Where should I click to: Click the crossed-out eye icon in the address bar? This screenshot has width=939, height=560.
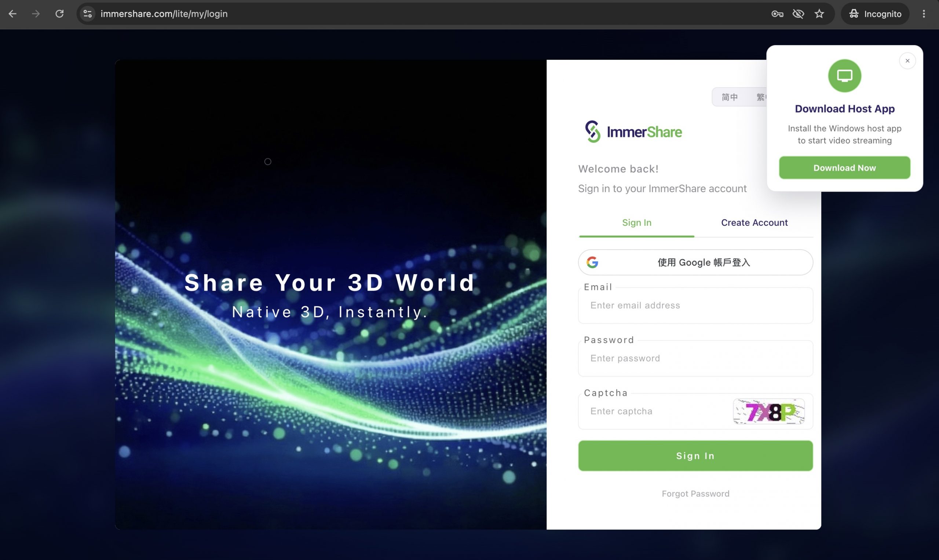pyautogui.click(x=798, y=14)
